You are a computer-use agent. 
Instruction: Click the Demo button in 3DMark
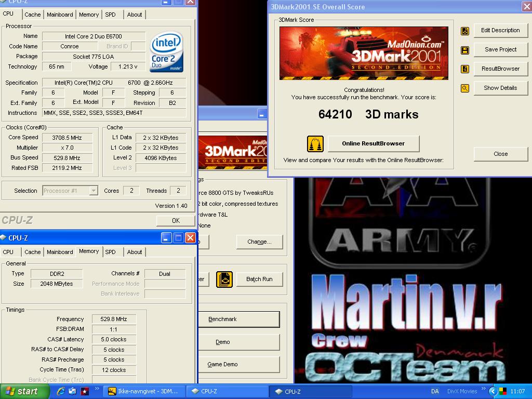click(x=239, y=342)
